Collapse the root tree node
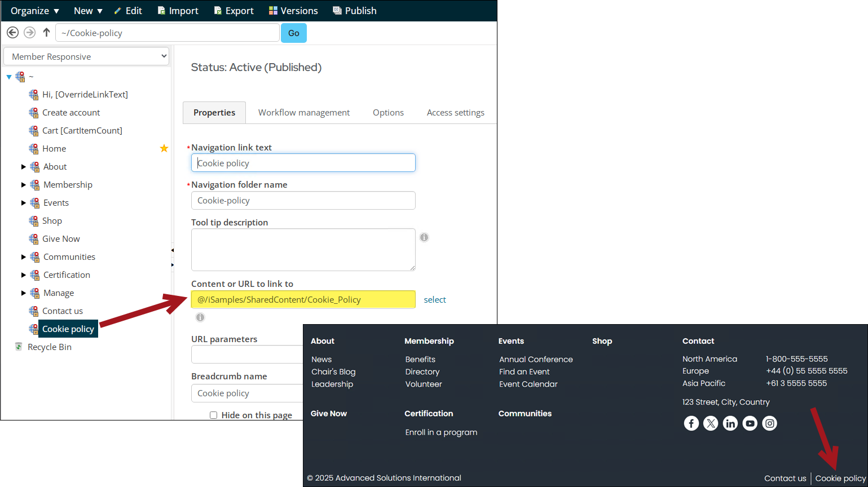868x487 pixels. point(9,77)
